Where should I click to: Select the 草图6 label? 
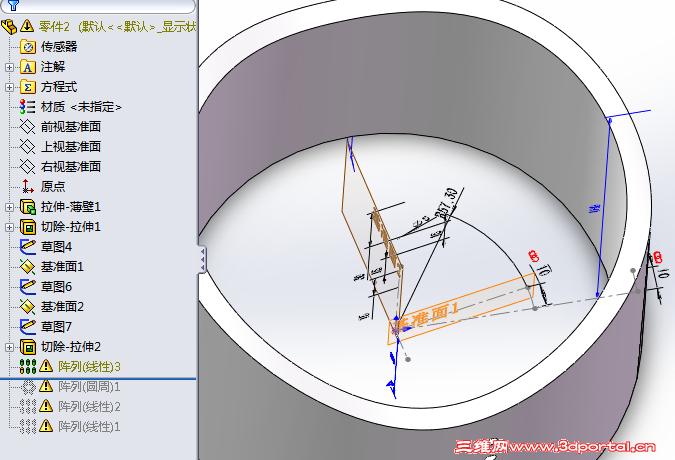pos(56,287)
